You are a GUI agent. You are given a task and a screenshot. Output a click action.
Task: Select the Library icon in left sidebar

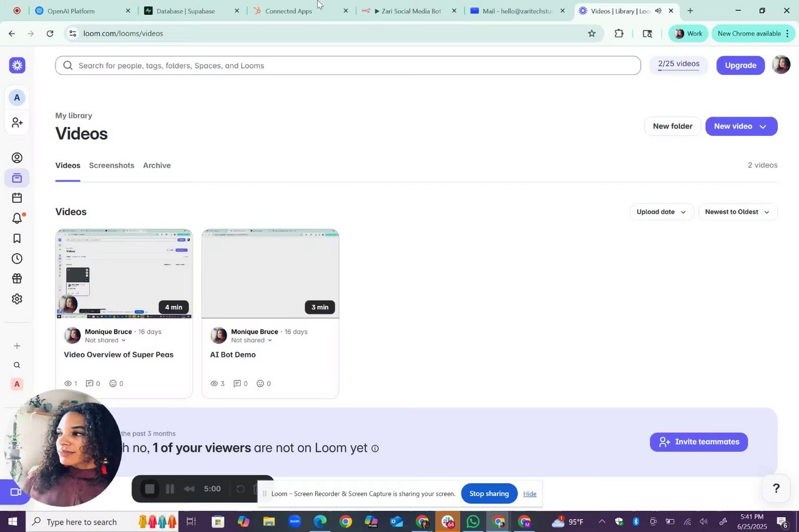point(17,178)
